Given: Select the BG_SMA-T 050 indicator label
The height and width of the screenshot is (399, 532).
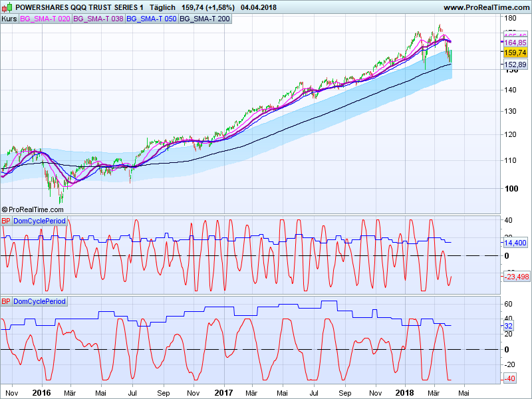Looking at the screenshot, I should pyautogui.click(x=152, y=19).
